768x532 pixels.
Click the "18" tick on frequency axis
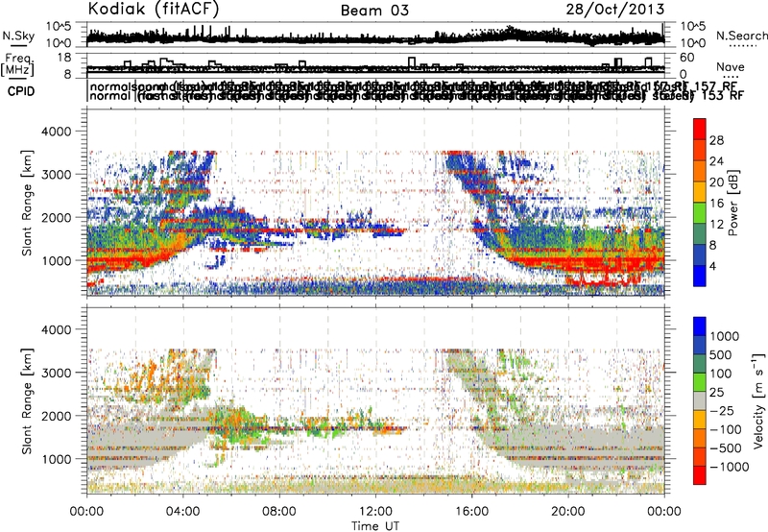pos(64,58)
